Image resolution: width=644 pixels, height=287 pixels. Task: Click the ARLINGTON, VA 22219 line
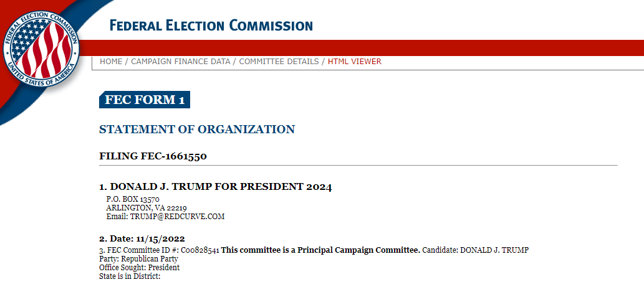[x=146, y=208]
